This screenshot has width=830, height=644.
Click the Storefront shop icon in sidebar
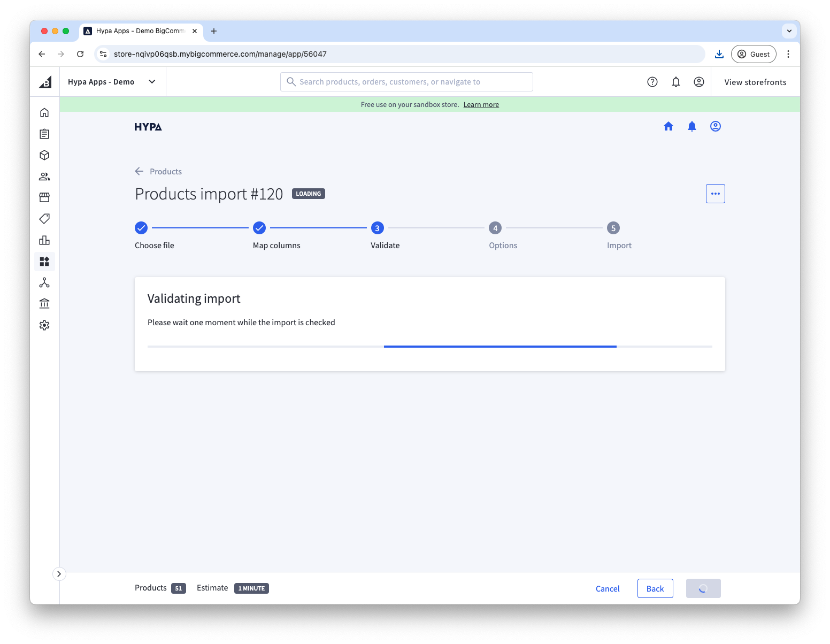point(44,197)
